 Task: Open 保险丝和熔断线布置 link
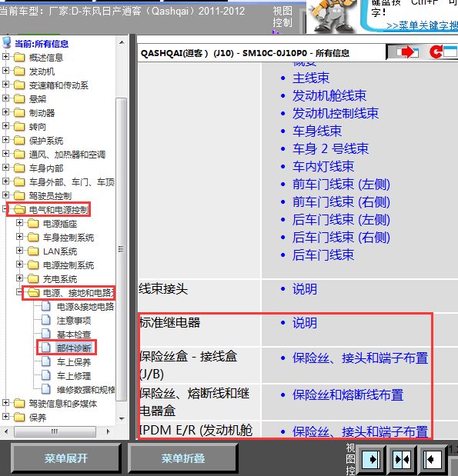point(348,395)
